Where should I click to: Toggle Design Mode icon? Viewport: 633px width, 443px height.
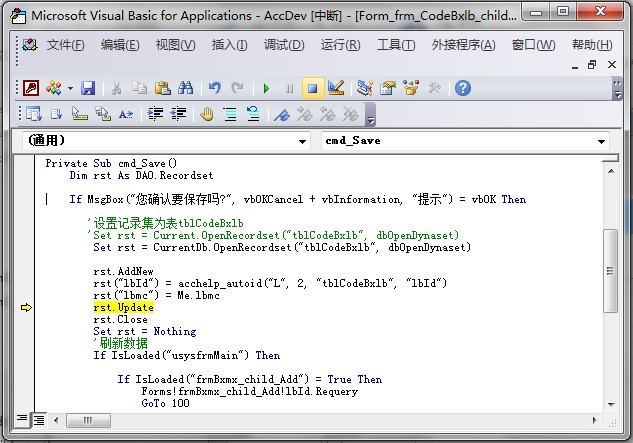click(x=336, y=88)
